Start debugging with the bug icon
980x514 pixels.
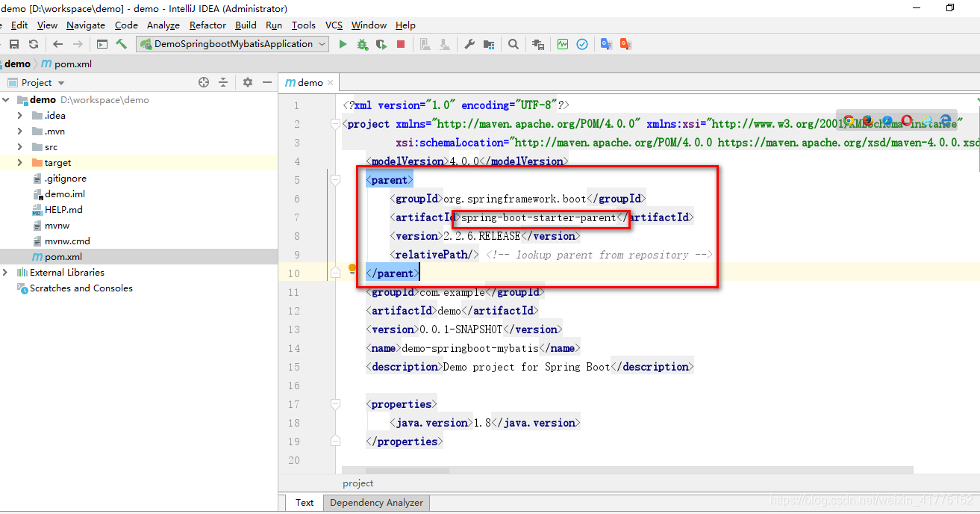[x=363, y=44]
